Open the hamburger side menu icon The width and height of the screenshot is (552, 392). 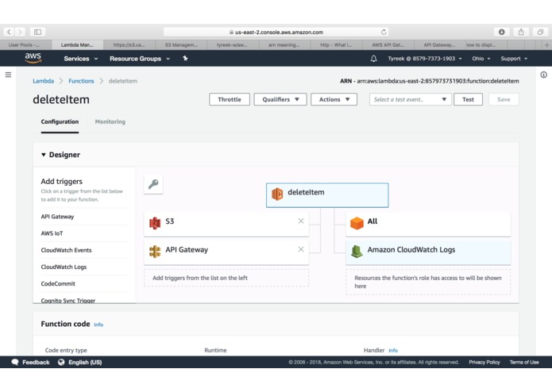[x=8, y=75]
